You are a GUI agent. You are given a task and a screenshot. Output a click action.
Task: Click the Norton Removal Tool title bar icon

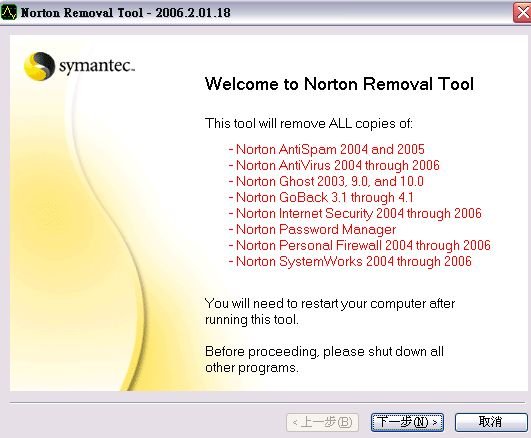point(8,13)
